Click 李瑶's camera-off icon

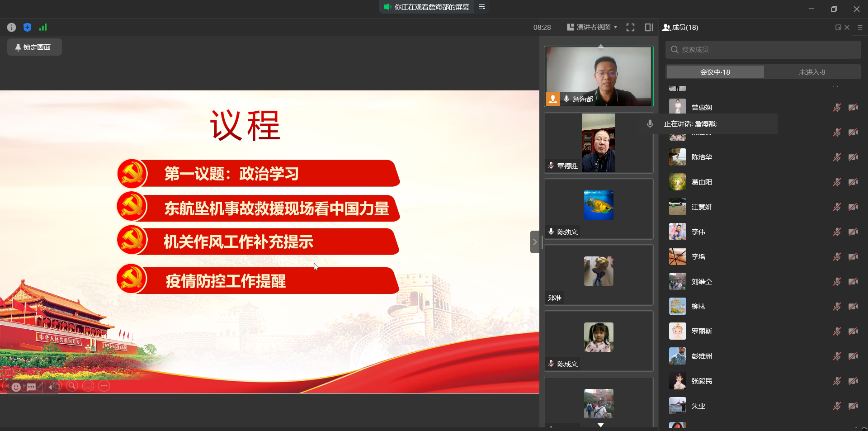853,257
